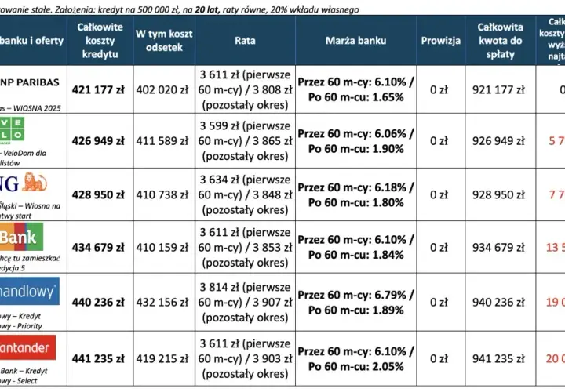Click the repayment total 941 235 zł
This screenshot has height=392, width=565.
point(498,358)
